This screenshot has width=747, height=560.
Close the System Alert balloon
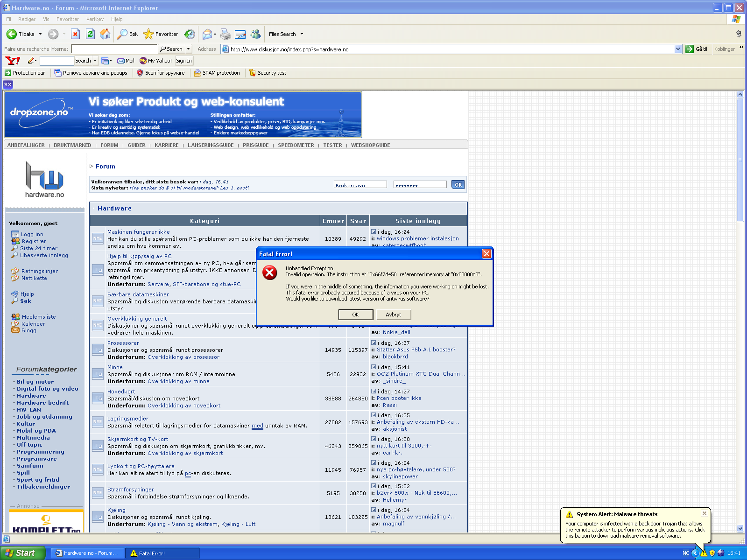tap(705, 513)
